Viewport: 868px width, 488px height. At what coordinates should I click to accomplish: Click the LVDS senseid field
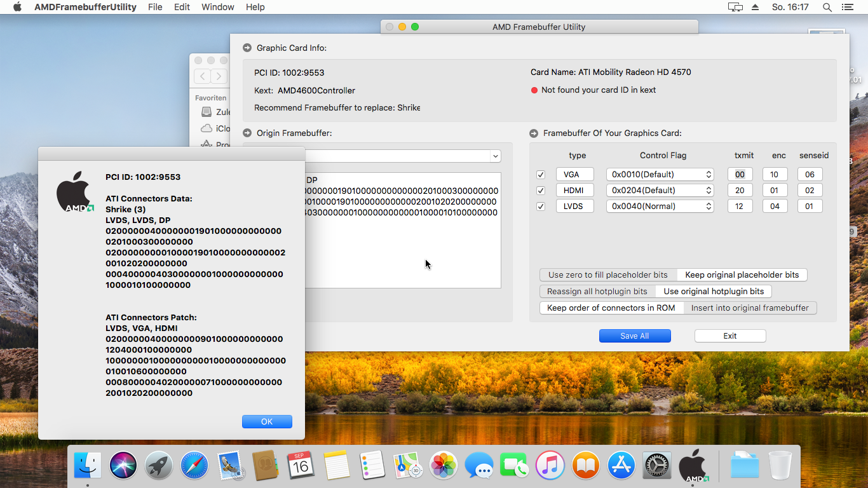click(x=810, y=206)
